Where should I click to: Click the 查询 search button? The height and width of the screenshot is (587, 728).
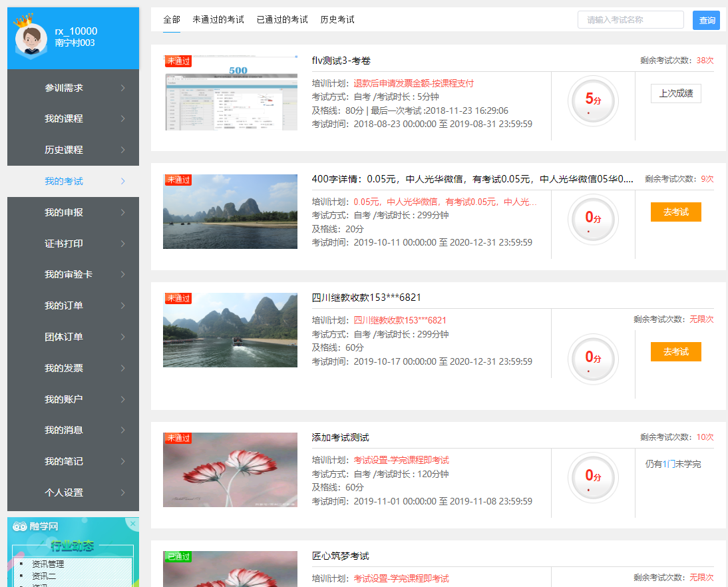click(x=706, y=21)
